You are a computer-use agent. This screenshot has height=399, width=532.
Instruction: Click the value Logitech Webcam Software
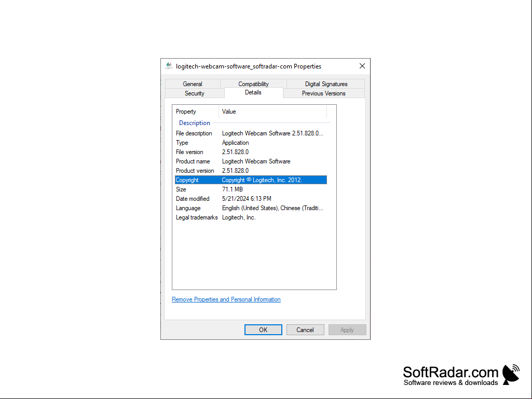click(x=256, y=161)
